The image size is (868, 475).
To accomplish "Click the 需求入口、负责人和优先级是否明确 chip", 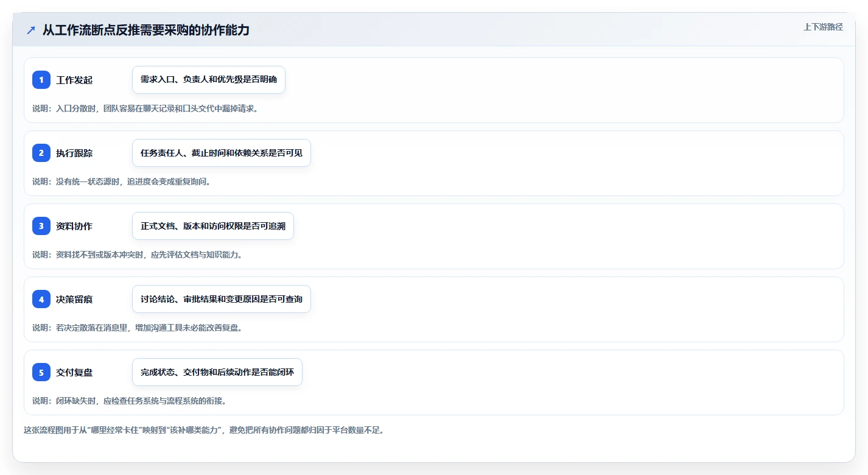I will (x=209, y=80).
